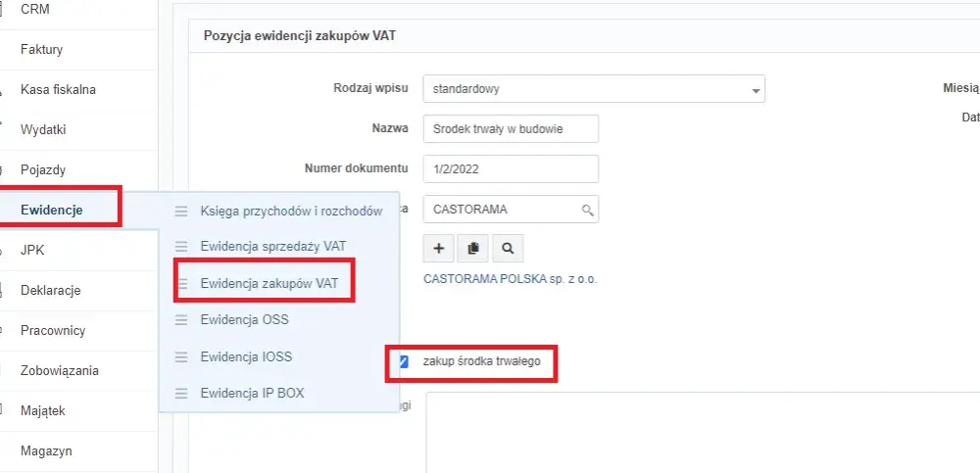Click the Numer dokumentu label
Viewport: 980px width, 473px height.
point(357,168)
